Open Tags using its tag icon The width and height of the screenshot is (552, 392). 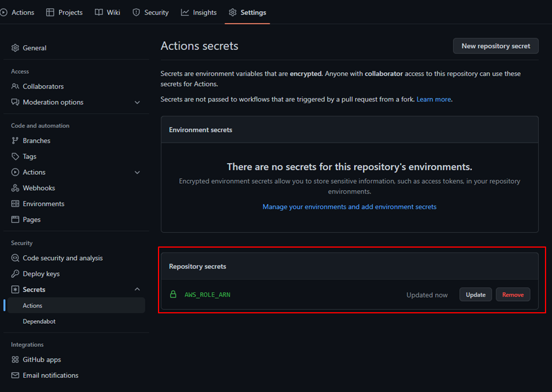click(14, 156)
